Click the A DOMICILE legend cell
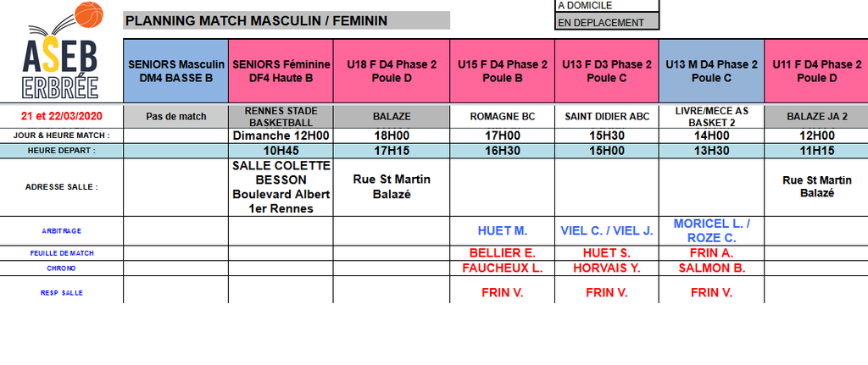This screenshot has width=868, height=365. 607,6
